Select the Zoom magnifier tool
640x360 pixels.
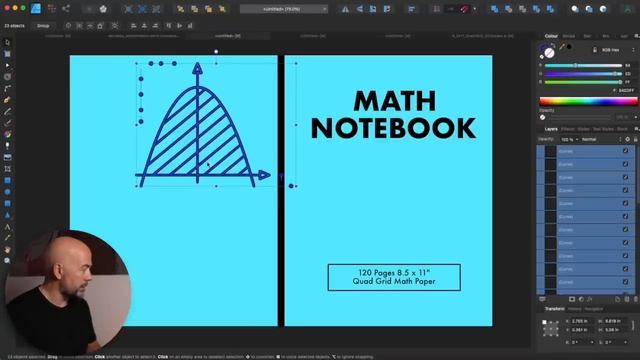pyautogui.click(x=7, y=261)
